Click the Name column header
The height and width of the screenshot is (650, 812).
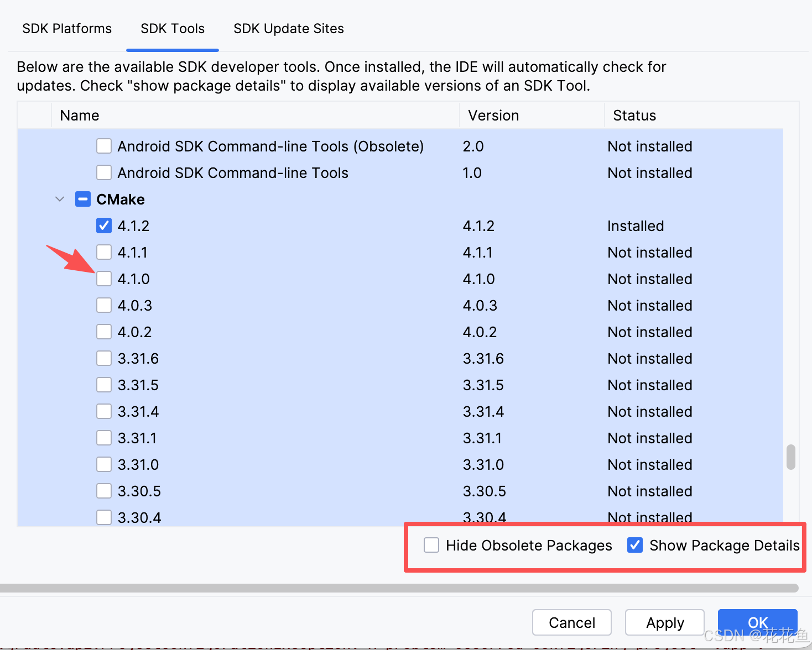(256, 115)
